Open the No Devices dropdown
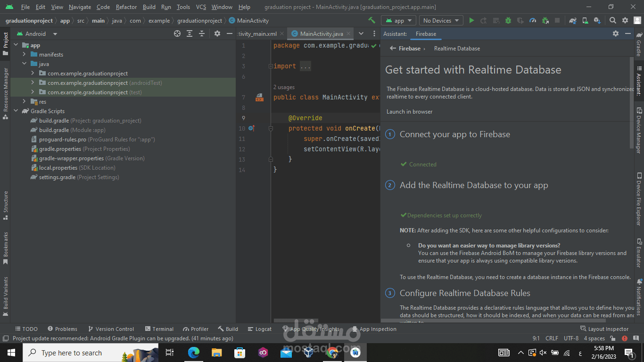The width and height of the screenshot is (644, 362). (x=441, y=21)
